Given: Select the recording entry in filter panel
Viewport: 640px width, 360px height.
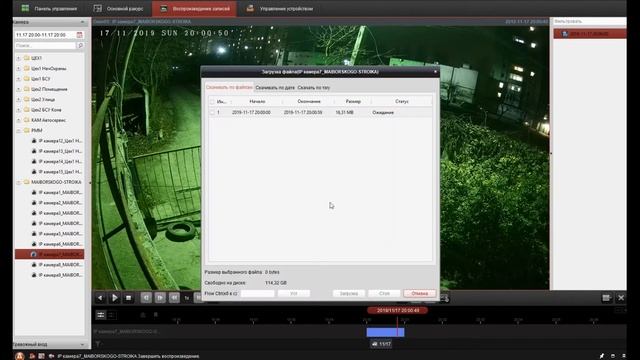Looking at the screenshot, I should pyautogui.click(x=590, y=33).
